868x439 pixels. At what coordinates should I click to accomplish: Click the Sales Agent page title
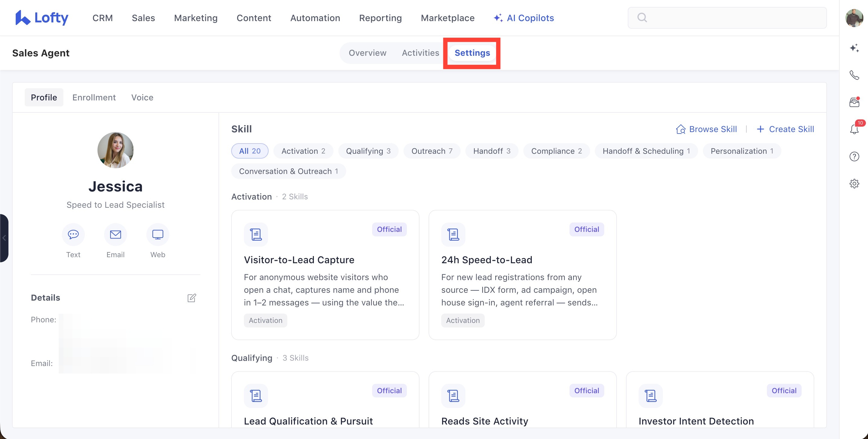pyautogui.click(x=41, y=53)
